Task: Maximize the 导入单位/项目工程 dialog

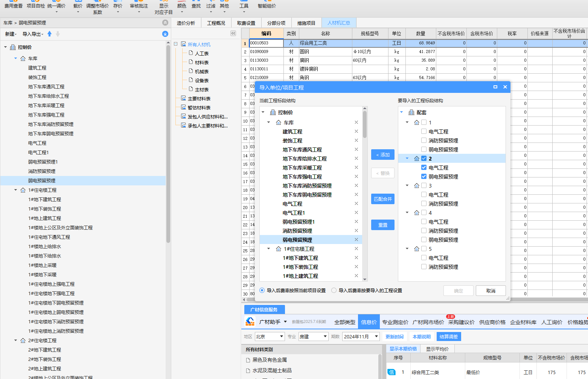Action: tap(495, 87)
